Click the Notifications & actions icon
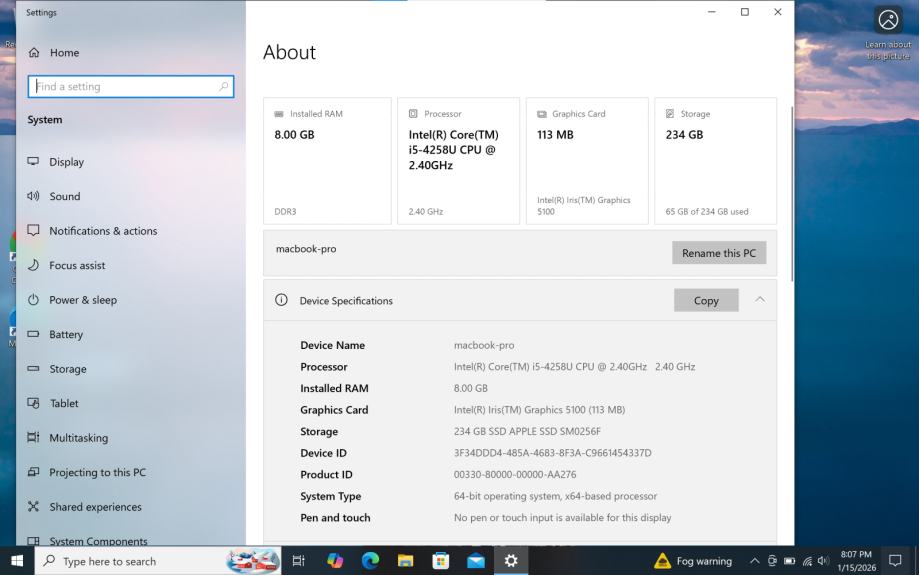The height and width of the screenshot is (575, 919). 33,230
